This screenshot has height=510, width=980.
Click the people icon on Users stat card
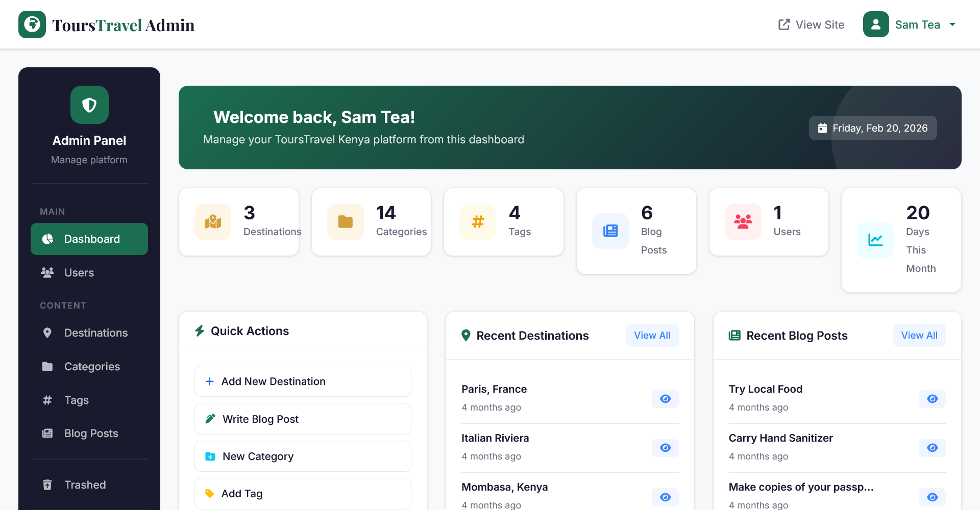[x=743, y=222]
